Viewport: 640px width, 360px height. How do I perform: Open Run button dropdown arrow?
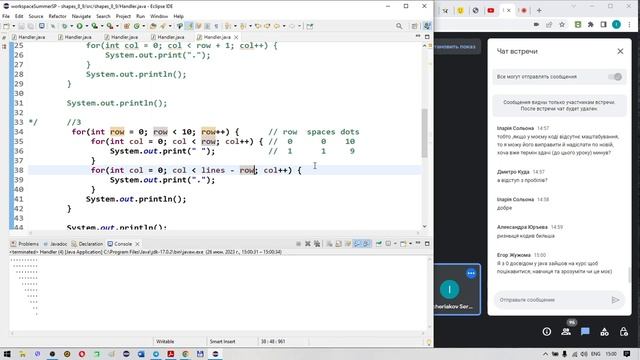(x=87, y=26)
